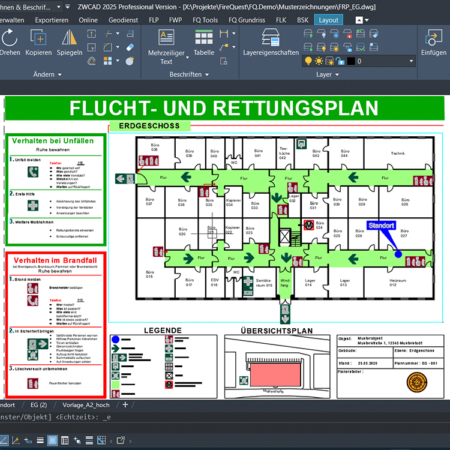Toggle the layer on/off light bulb

[308, 61]
